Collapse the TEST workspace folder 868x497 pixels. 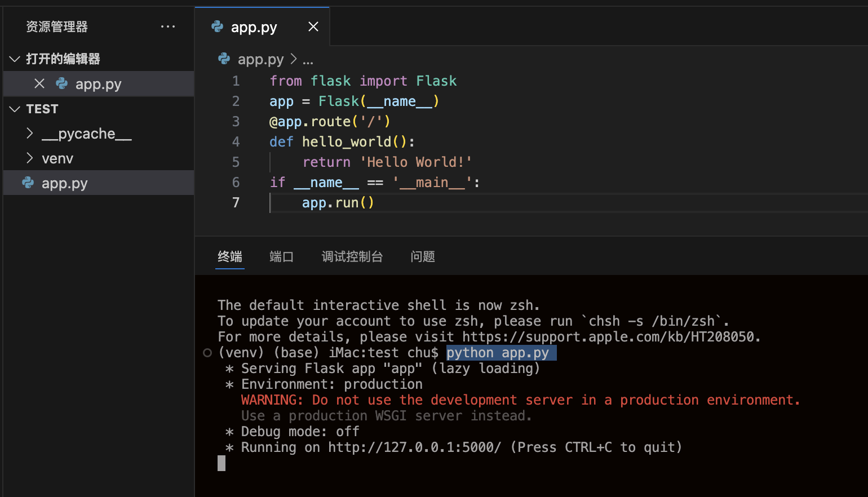pyautogui.click(x=14, y=109)
